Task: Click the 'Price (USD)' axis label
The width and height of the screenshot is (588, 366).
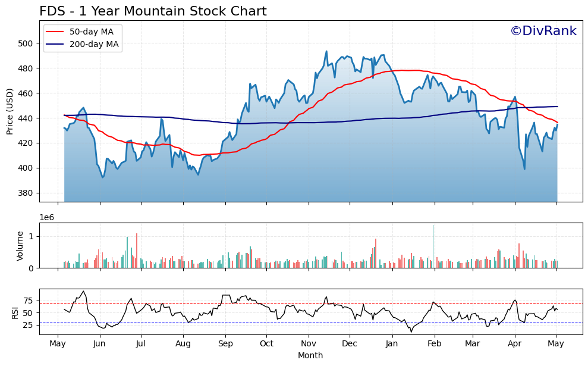Action: [10, 111]
